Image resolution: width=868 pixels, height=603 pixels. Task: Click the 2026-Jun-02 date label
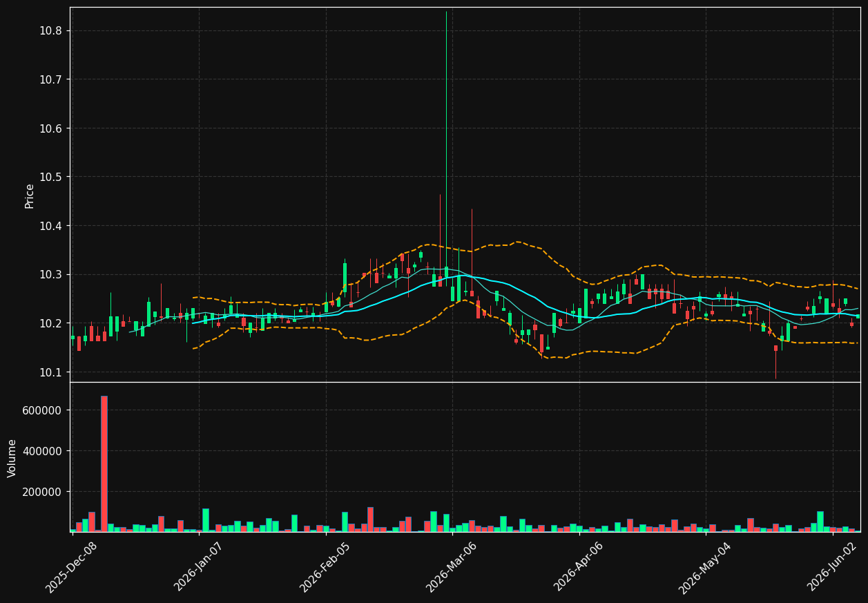pyautogui.click(x=833, y=566)
